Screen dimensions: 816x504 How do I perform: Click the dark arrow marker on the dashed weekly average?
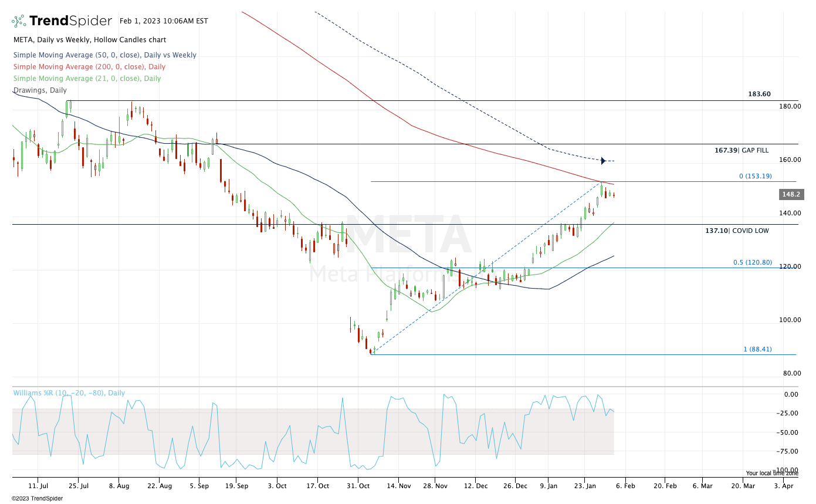pos(603,161)
